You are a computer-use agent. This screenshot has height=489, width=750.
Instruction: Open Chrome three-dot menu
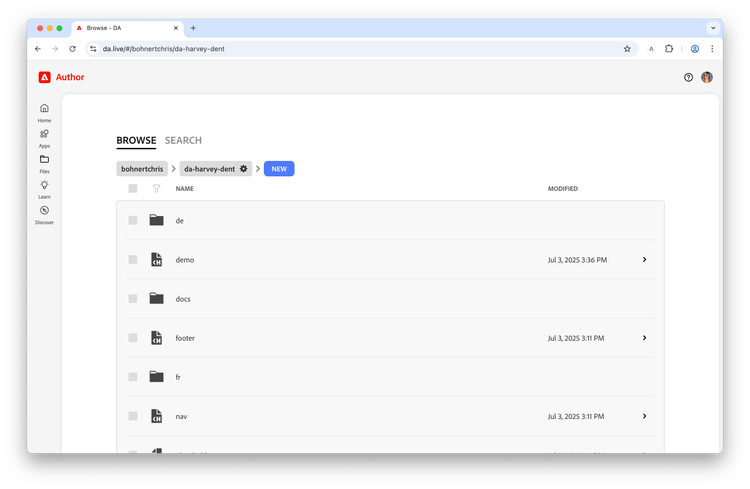(x=712, y=49)
